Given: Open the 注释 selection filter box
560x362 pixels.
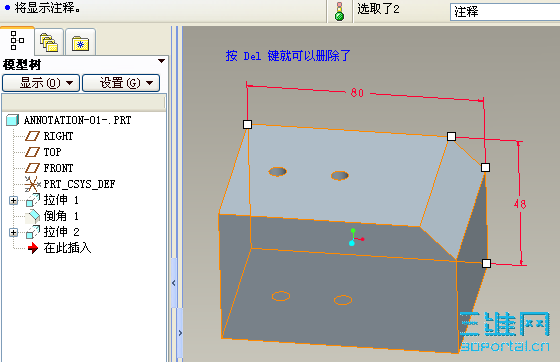Looking at the screenshot, I should (x=505, y=12).
